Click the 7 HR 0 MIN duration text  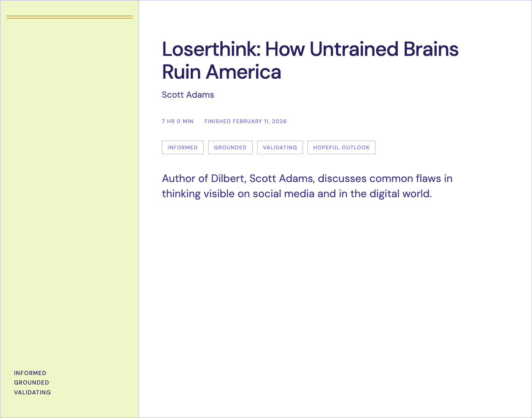pyautogui.click(x=178, y=121)
